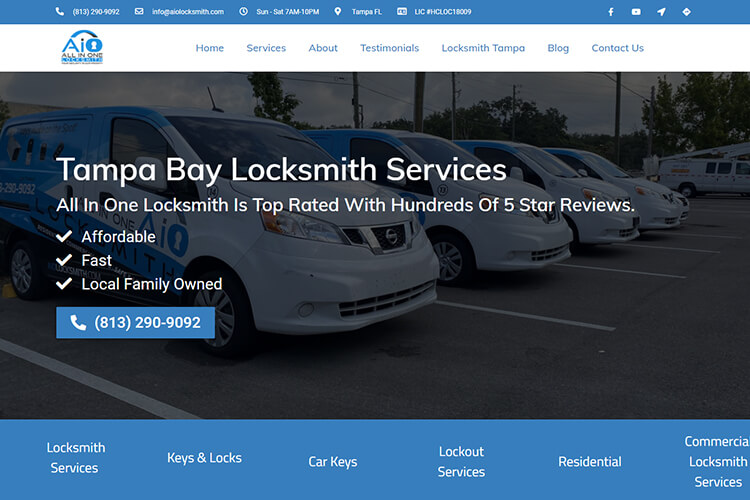Open the Services menu item

(266, 48)
